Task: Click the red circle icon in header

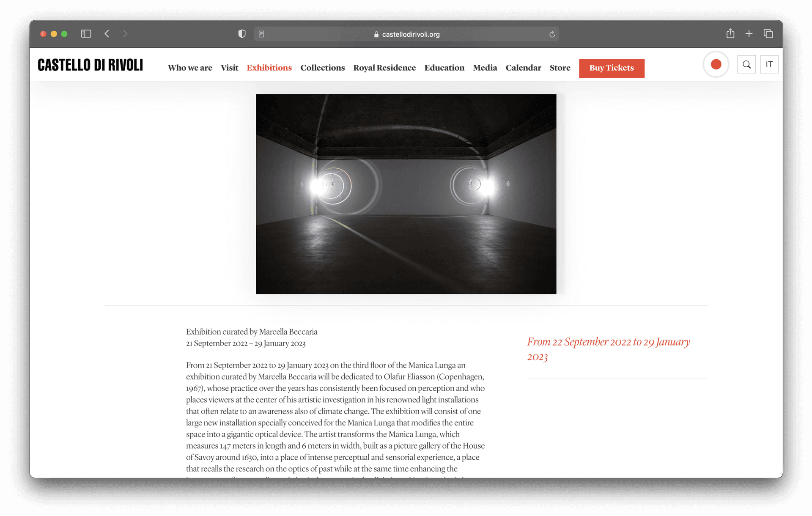Action: pyautogui.click(x=716, y=64)
